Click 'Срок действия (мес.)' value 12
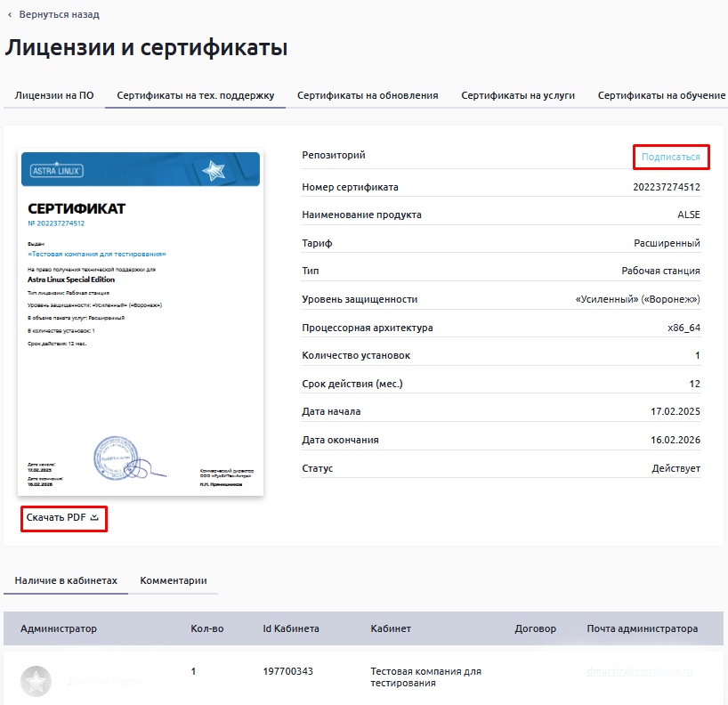This screenshot has height=705, width=728. tap(694, 384)
